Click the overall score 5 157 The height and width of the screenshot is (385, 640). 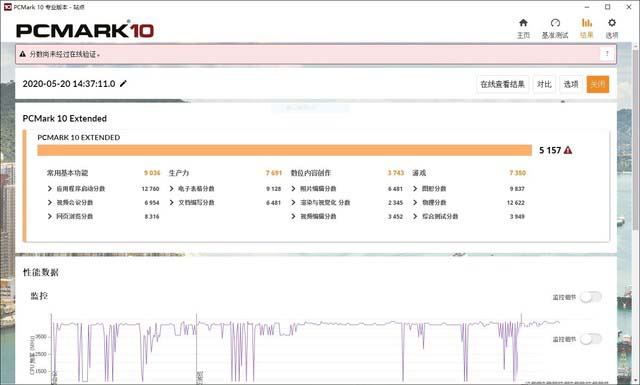click(550, 150)
